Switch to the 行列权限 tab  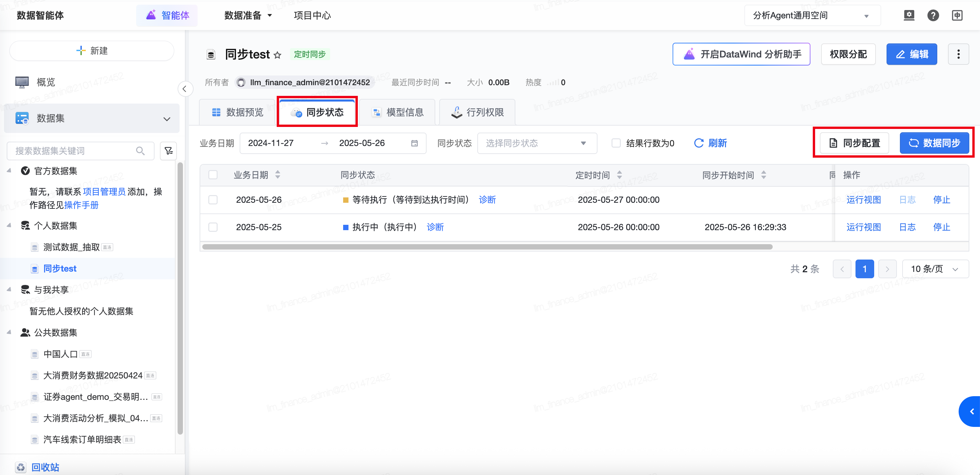click(x=477, y=112)
